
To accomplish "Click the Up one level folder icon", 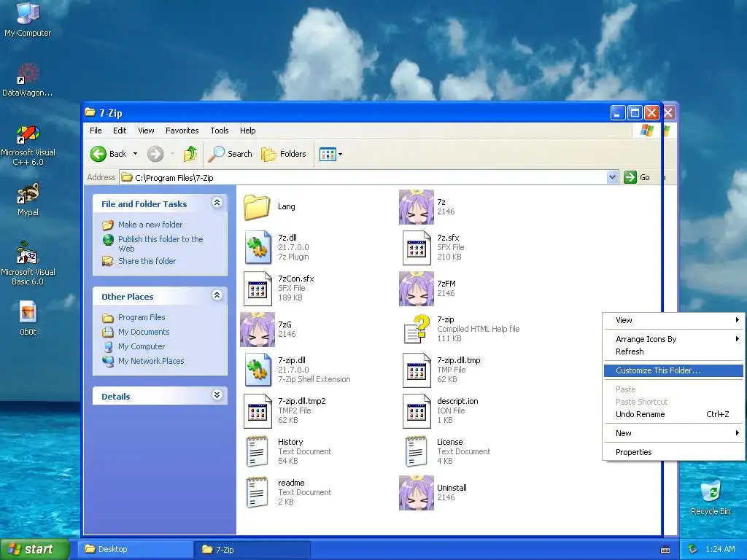I will tap(190, 154).
